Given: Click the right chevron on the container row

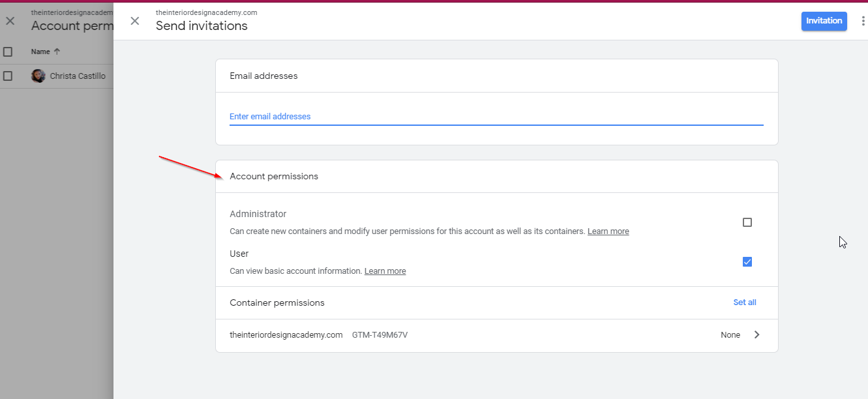Looking at the screenshot, I should [x=757, y=334].
